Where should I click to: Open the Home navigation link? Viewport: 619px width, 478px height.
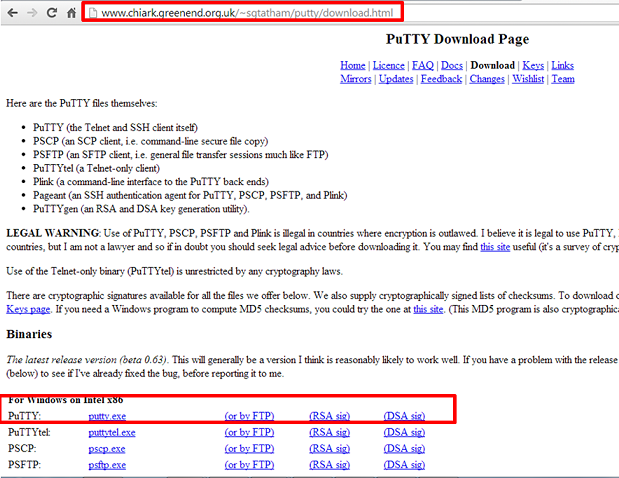[353, 65]
